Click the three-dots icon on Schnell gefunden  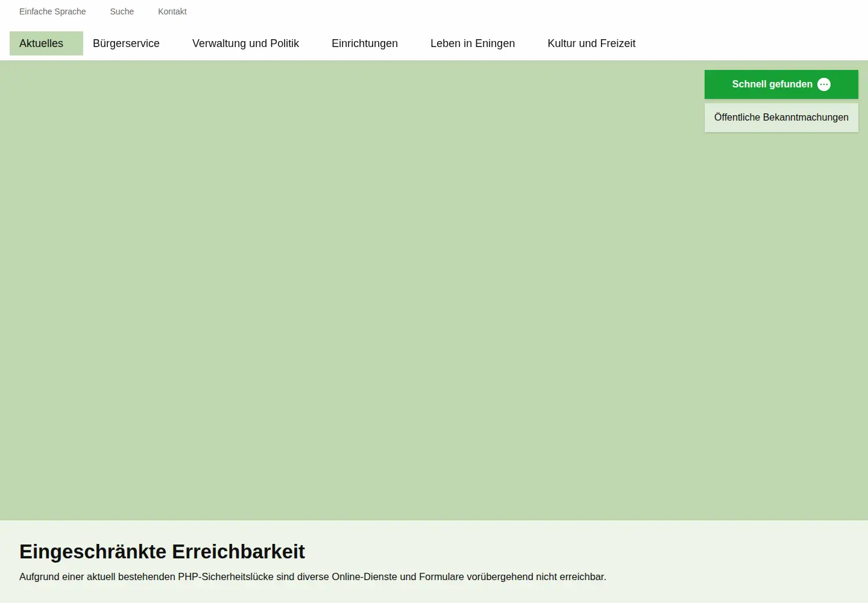click(824, 84)
